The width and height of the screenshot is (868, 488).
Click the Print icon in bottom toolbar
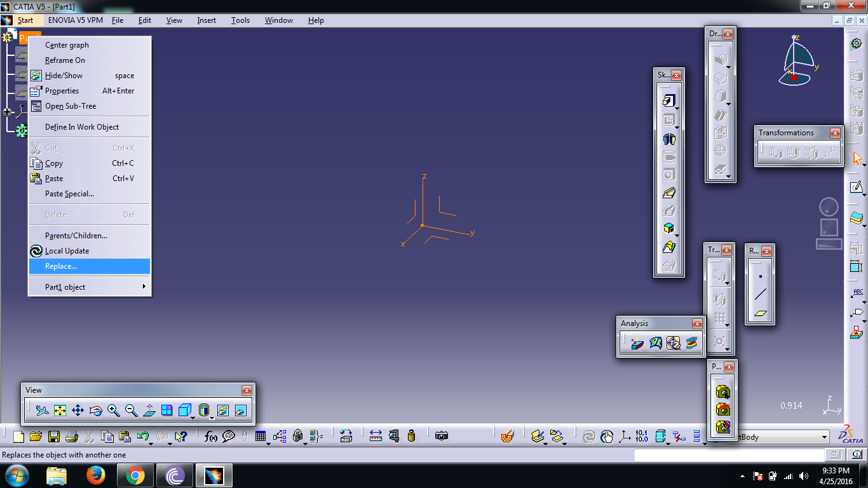tap(72, 437)
